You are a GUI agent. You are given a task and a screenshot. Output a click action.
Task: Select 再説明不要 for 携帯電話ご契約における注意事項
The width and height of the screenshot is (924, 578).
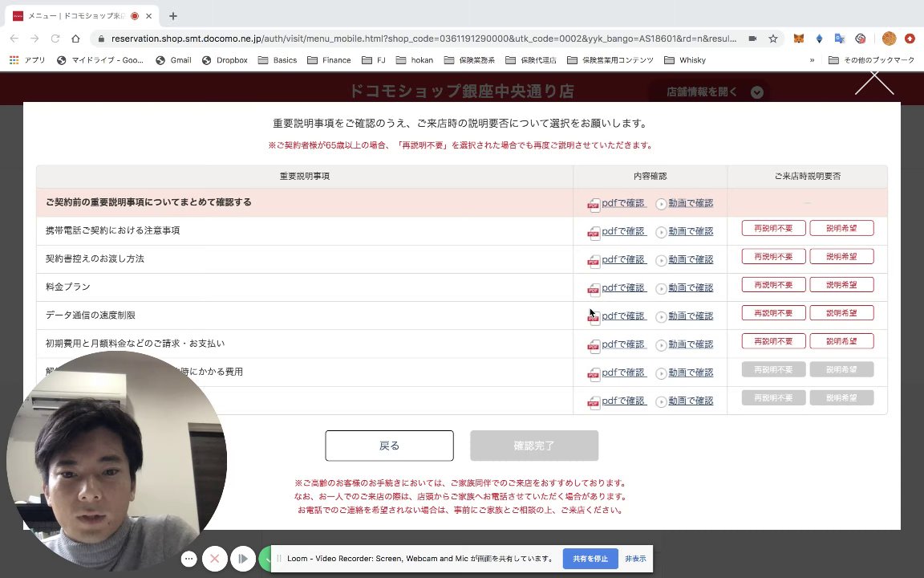pos(773,228)
